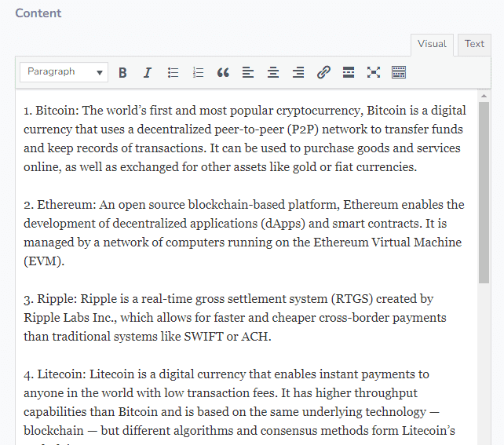Screen dimensions: 504x445
Task: Enter fullscreen distraction-free mode
Action: (x=374, y=72)
